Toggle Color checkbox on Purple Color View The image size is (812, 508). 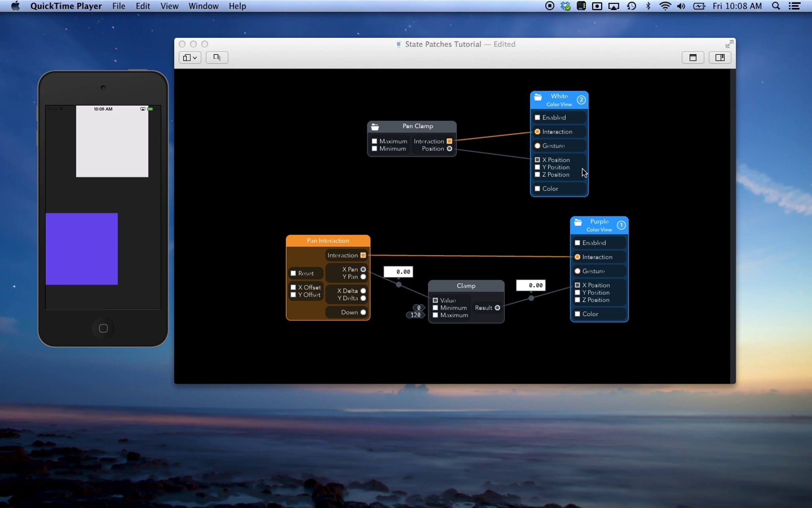tap(578, 314)
